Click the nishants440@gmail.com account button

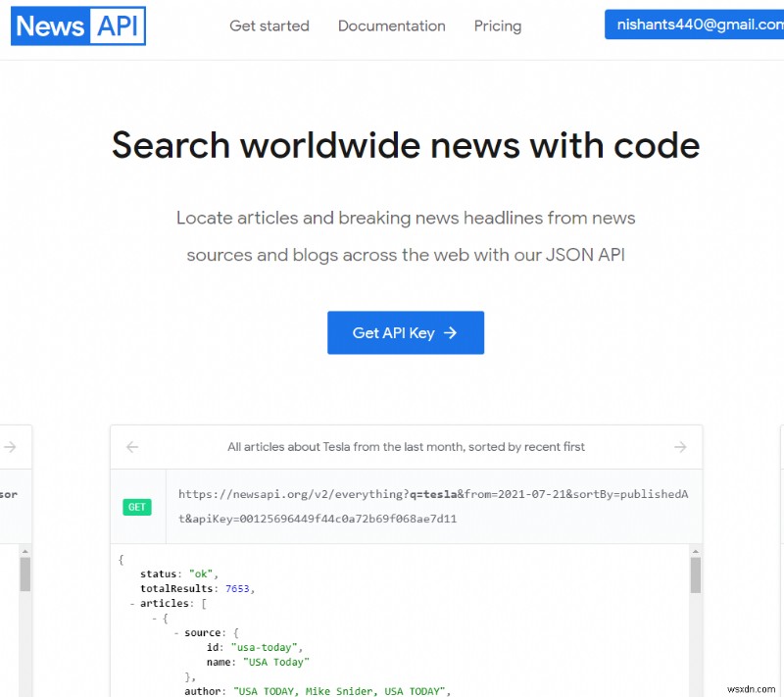[x=704, y=24]
